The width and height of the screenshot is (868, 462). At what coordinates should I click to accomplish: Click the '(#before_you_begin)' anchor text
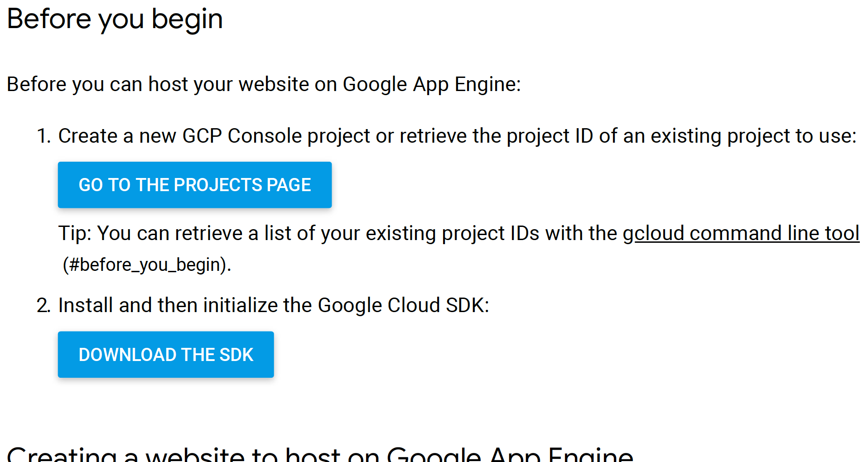click(x=147, y=265)
